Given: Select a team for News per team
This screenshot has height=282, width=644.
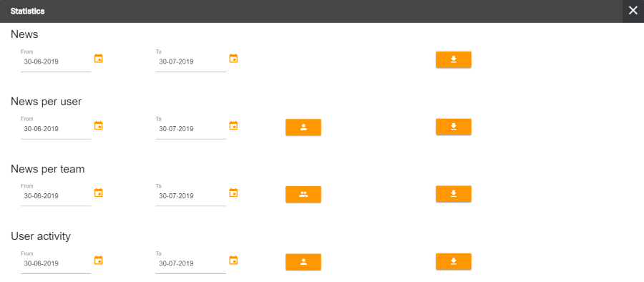Looking at the screenshot, I should tap(303, 195).
